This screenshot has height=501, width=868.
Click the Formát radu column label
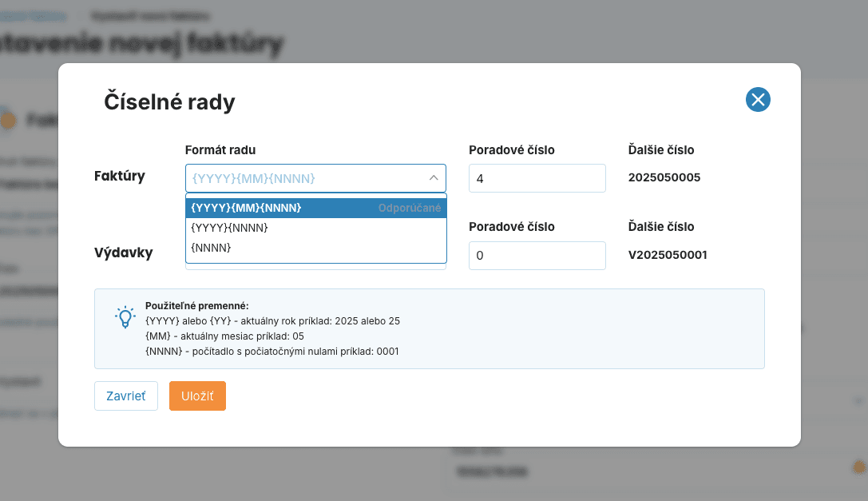coord(220,150)
